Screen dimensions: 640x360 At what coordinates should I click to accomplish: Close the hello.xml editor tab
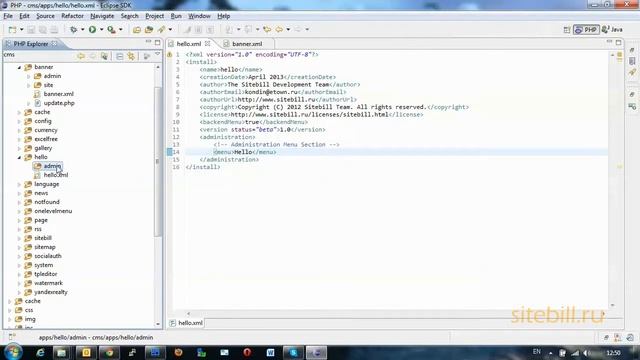pyautogui.click(x=207, y=43)
